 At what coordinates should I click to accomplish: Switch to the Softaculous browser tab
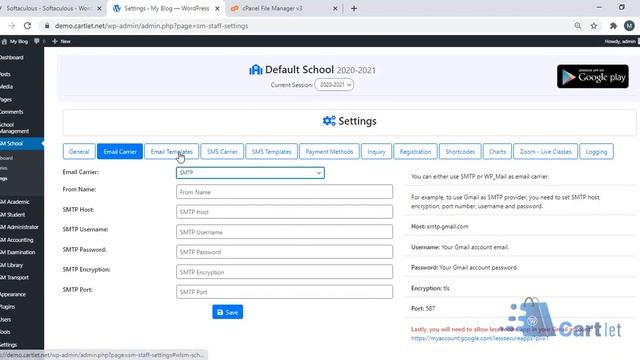tap(49, 8)
